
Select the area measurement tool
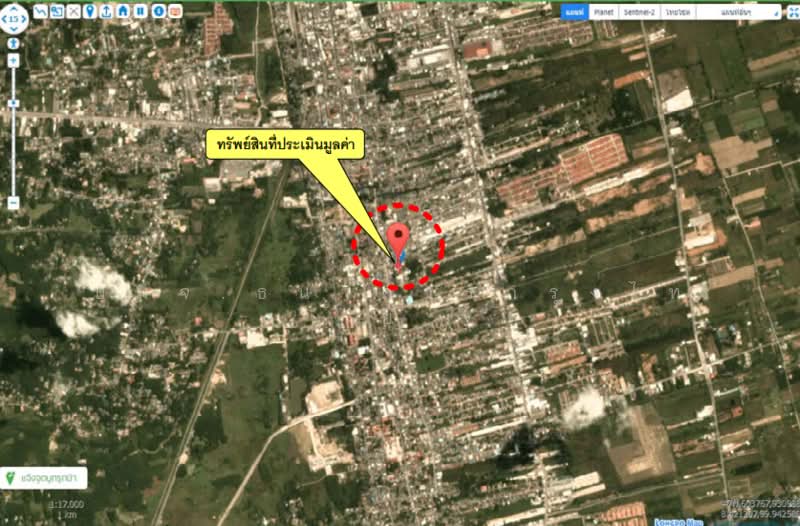[56, 11]
